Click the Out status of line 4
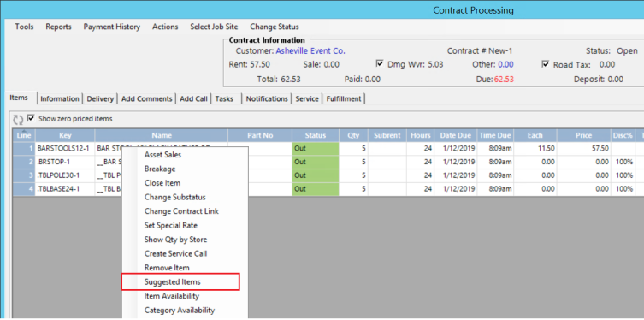This screenshot has height=320, width=644. tap(316, 189)
